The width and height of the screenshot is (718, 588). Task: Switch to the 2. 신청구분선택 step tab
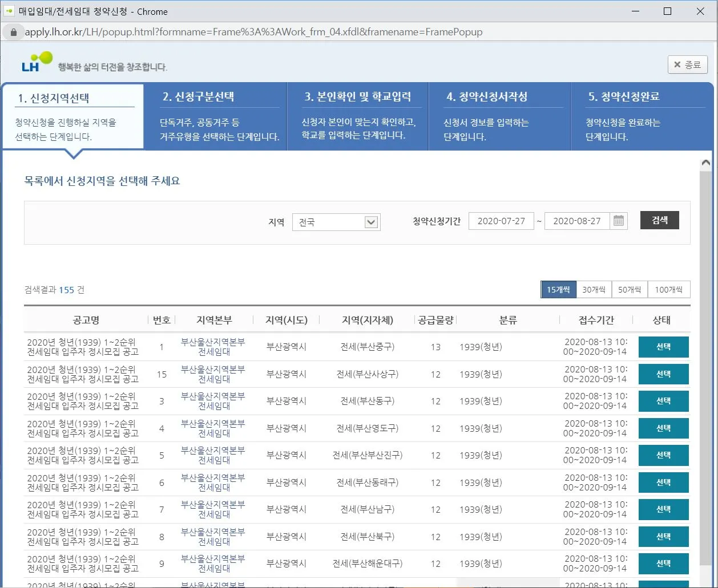click(215, 116)
